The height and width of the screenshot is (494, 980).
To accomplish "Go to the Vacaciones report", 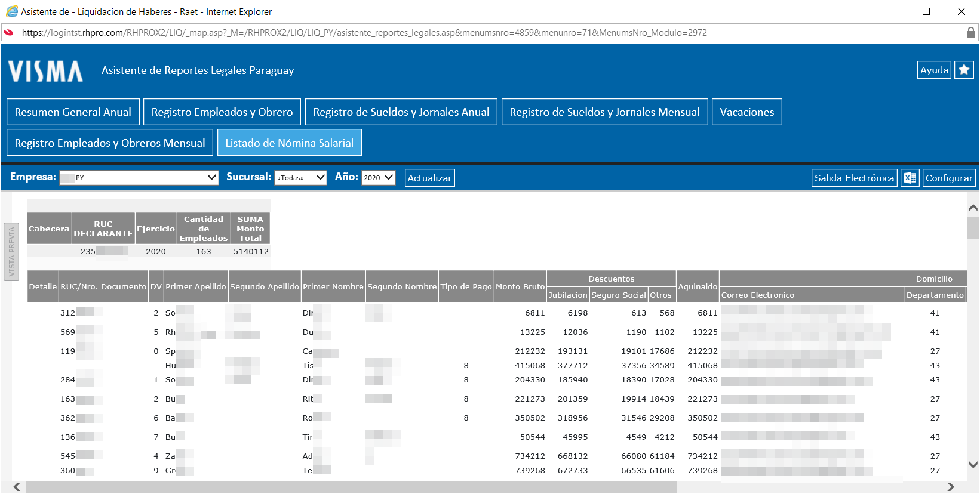I will coord(746,112).
